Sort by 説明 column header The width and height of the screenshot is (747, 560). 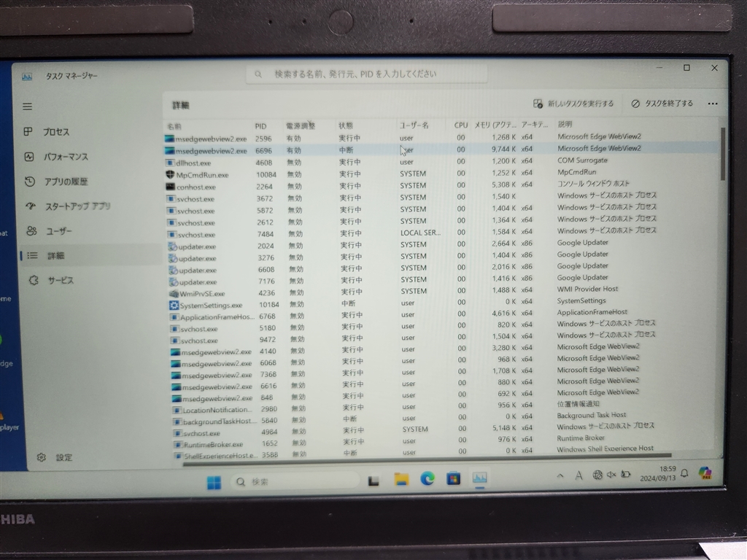coord(565,124)
